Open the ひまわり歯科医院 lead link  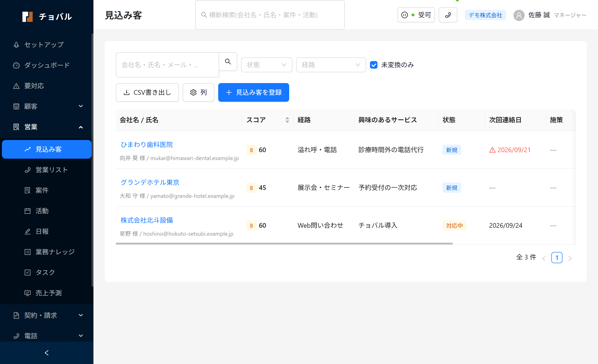click(147, 145)
